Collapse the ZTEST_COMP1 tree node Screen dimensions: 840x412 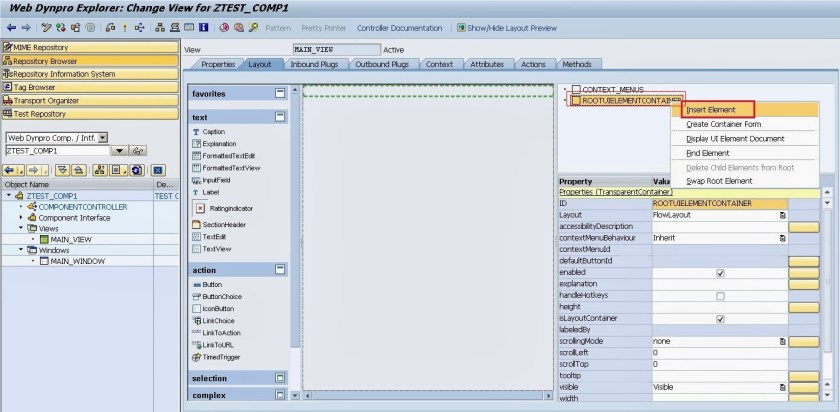pos(9,196)
